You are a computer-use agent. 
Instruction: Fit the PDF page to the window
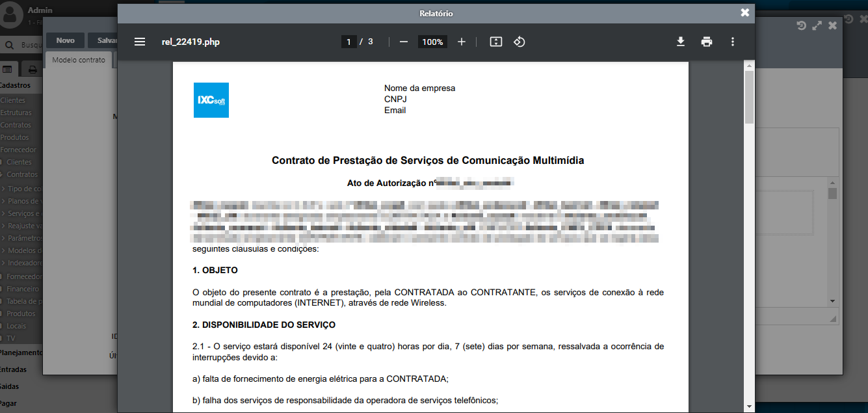tap(496, 42)
